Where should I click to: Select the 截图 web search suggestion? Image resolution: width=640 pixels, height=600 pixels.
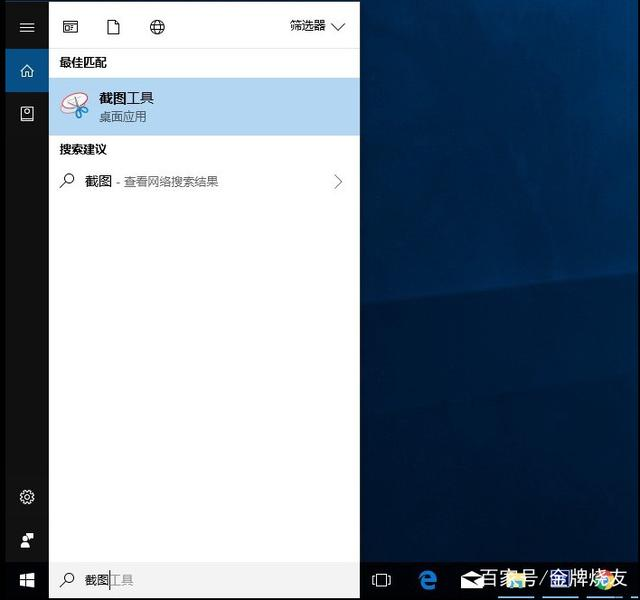tap(98, 182)
